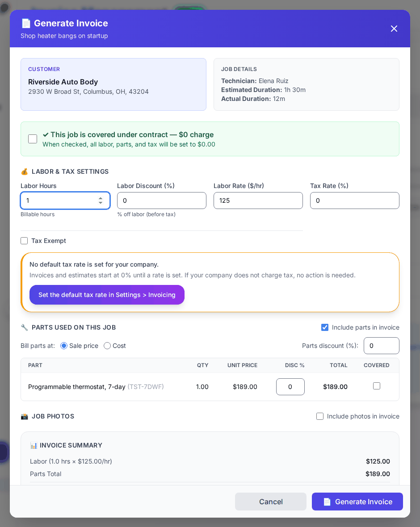420x527 pixels.
Task: Click the document icon beside Generate Invoice title
Action: (x=26, y=23)
